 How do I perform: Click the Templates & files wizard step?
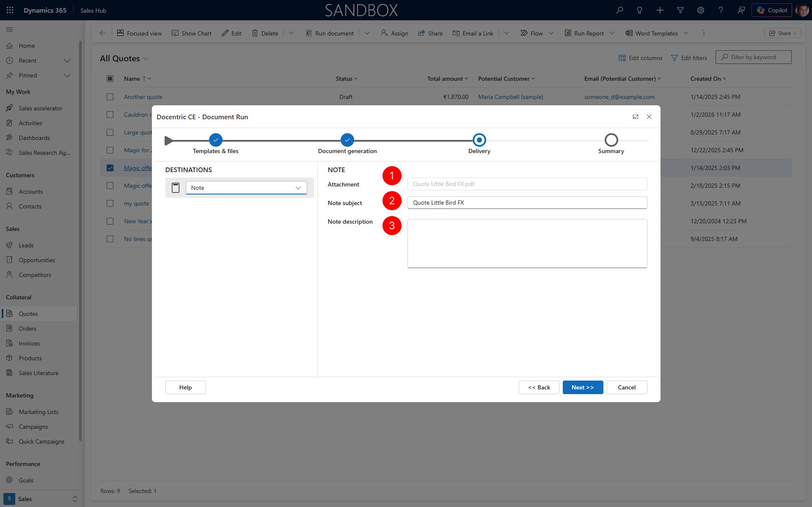pyautogui.click(x=215, y=144)
